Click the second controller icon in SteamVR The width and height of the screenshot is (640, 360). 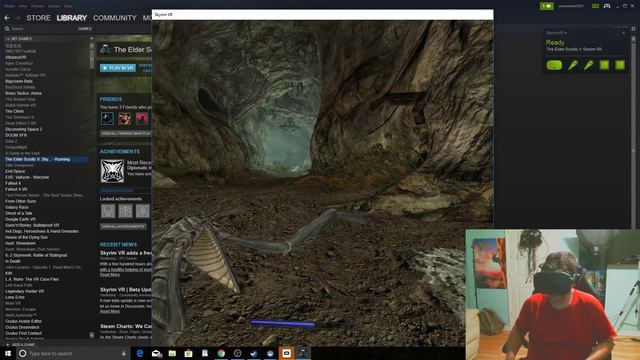(x=588, y=65)
